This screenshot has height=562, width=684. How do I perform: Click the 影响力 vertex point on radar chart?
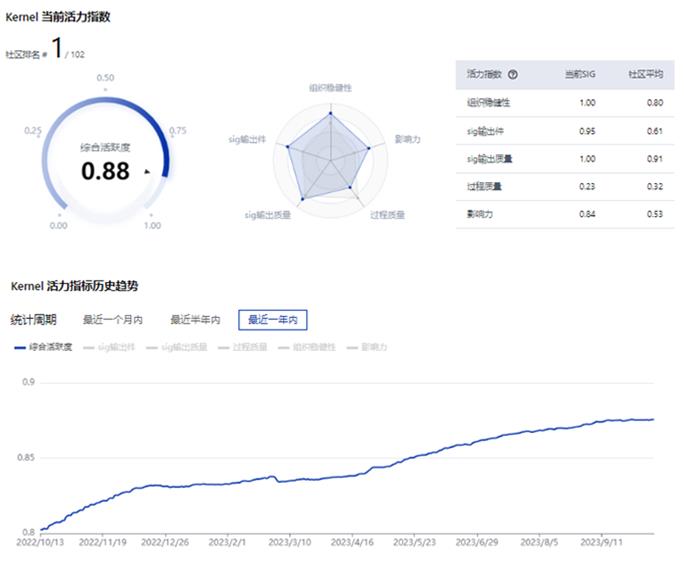370,149
